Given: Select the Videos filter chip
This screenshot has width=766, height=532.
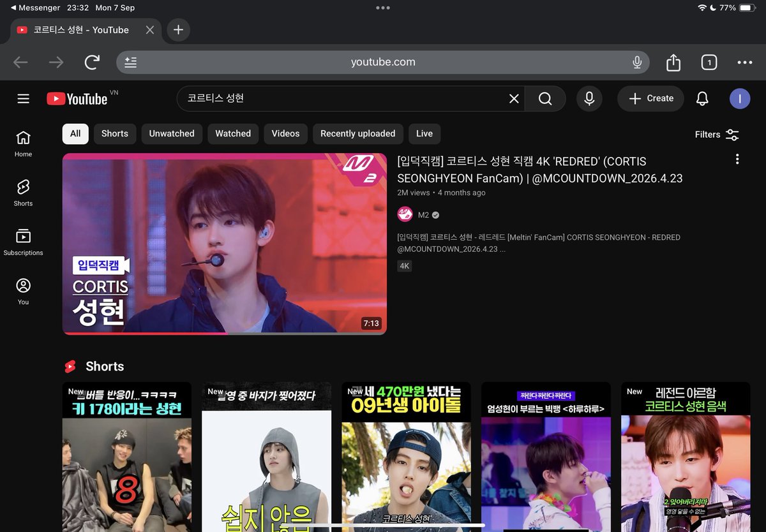Looking at the screenshot, I should coord(285,134).
